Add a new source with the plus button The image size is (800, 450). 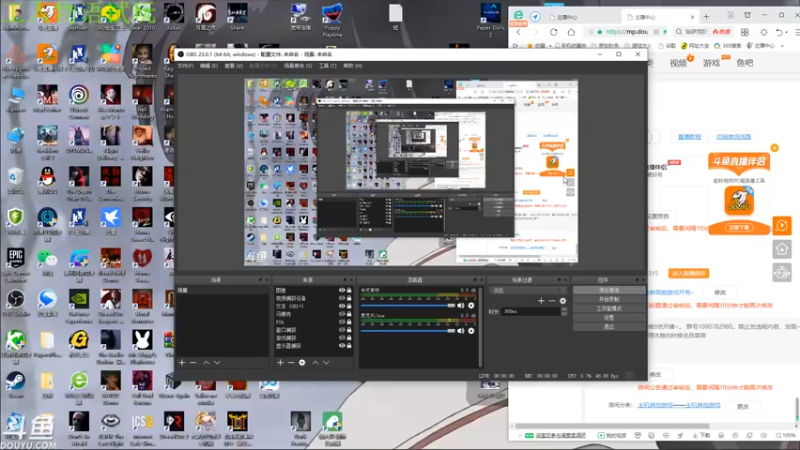pos(280,362)
